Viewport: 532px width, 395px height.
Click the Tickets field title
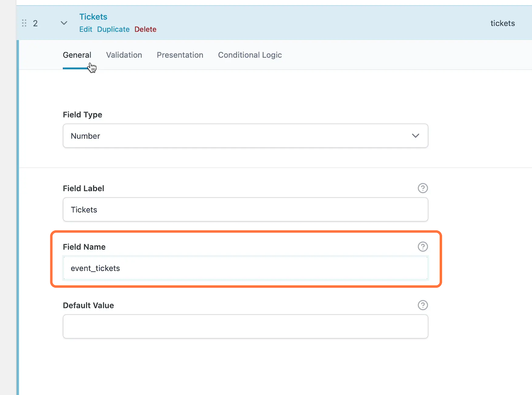click(93, 16)
